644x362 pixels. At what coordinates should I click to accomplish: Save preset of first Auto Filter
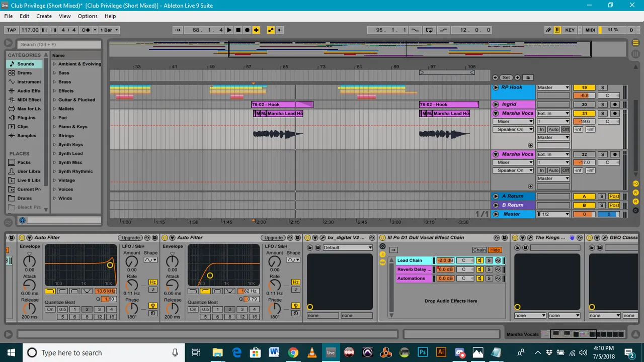tap(155, 238)
